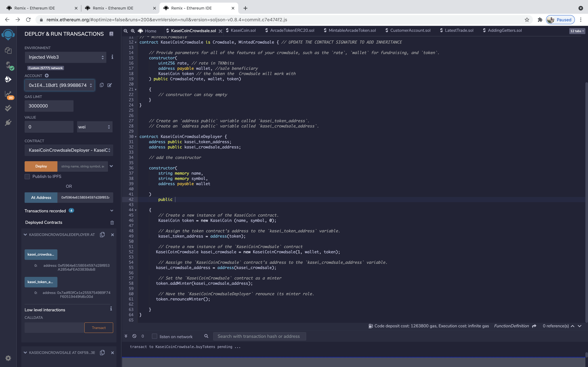This screenshot has width=588, height=367.
Task: Open the Solidity Unit Testing icon
Action: point(8,108)
